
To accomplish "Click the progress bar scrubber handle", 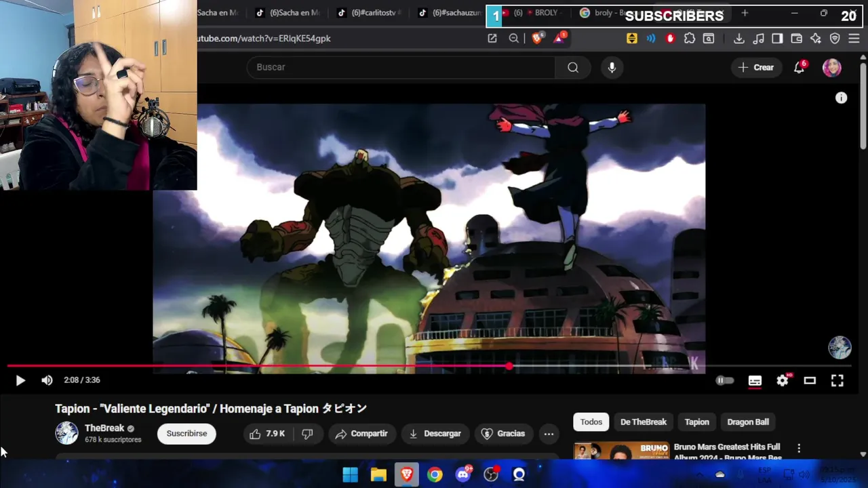I will (x=509, y=366).
